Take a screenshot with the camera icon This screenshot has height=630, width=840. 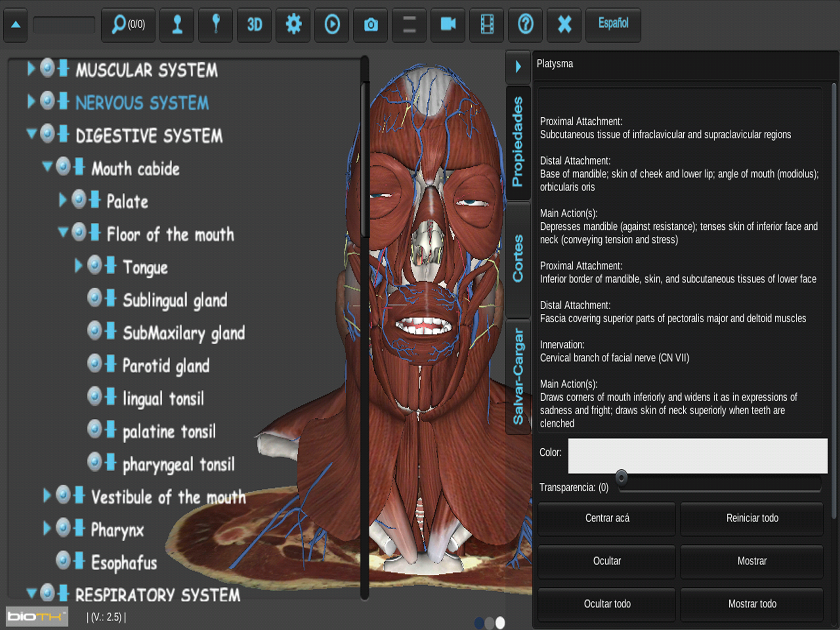[x=371, y=25]
